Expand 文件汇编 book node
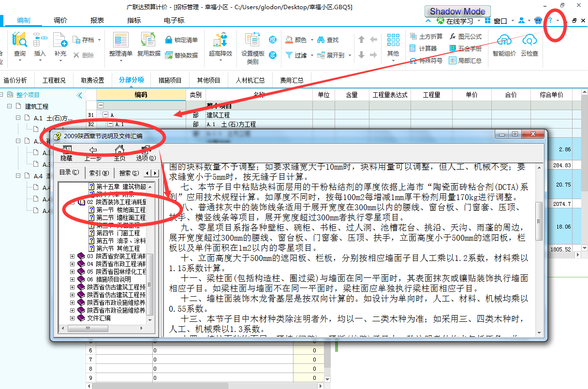This screenshot has width=588, height=389. tap(73, 318)
